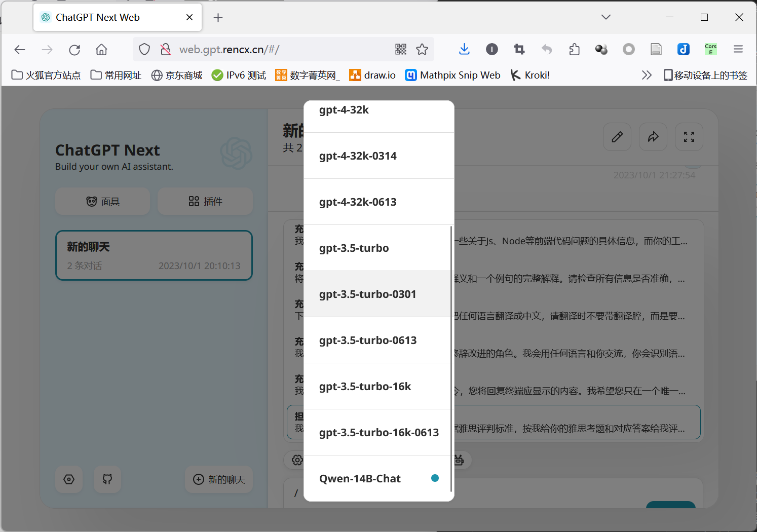This screenshot has width=757, height=532.
Task: Open new tab with plus button
Action: click(218, 18)
